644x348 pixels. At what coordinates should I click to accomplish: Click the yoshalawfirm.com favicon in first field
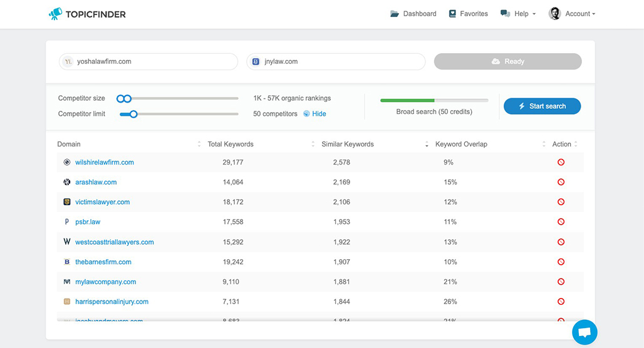tap(68, 61)
